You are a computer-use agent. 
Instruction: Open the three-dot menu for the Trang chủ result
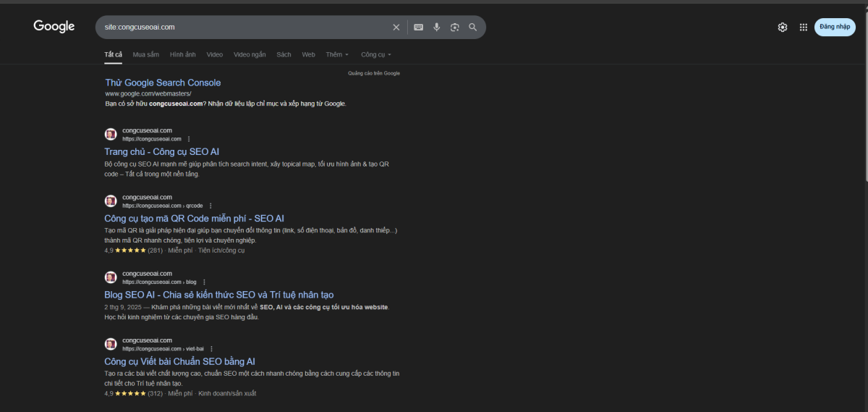click(189, 139)
